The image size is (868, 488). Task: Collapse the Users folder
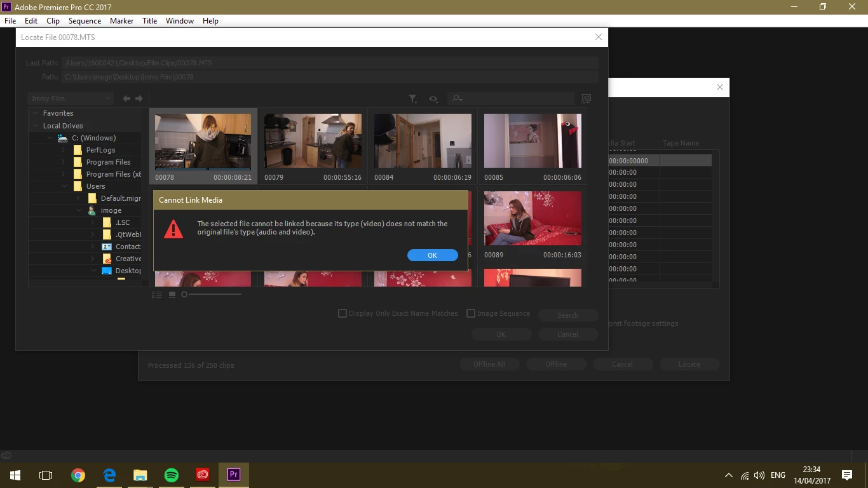(64, 186)
